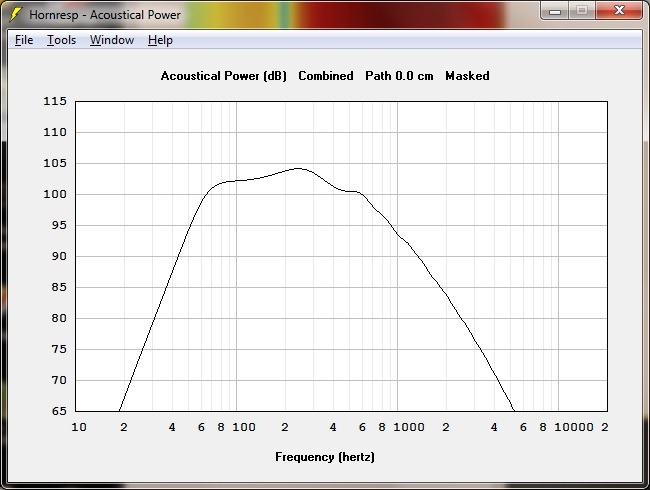Click the 105 y-axis value
Screen dimensions: 650x490
click(55, 163)
